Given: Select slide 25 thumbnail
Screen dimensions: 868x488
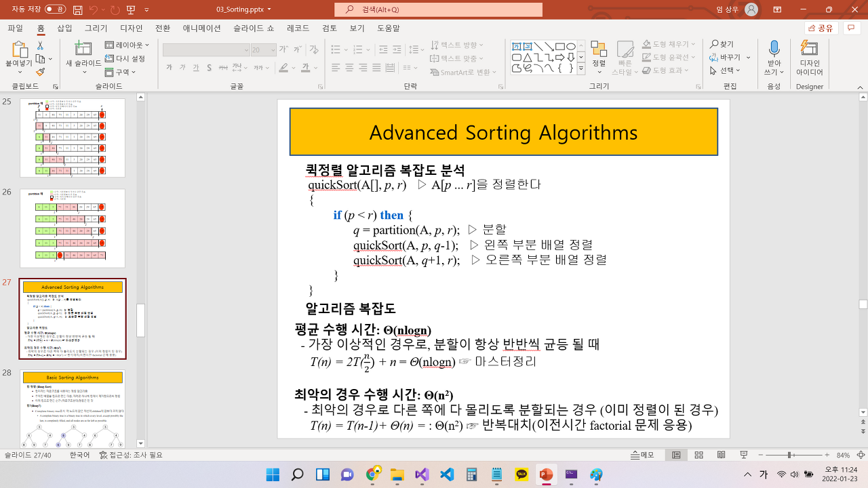Looking at the screenshot, I should (72, 138).
